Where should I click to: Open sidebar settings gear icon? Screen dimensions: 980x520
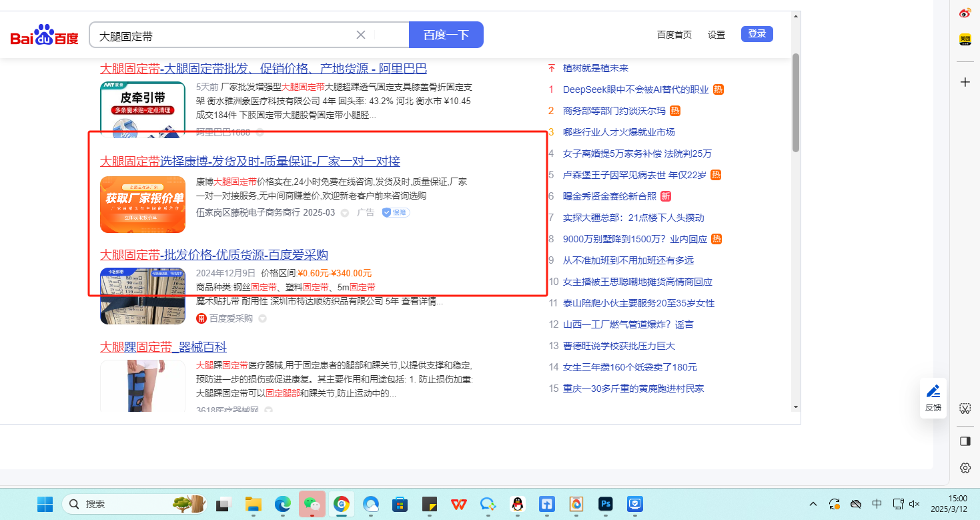pos(965,468)
